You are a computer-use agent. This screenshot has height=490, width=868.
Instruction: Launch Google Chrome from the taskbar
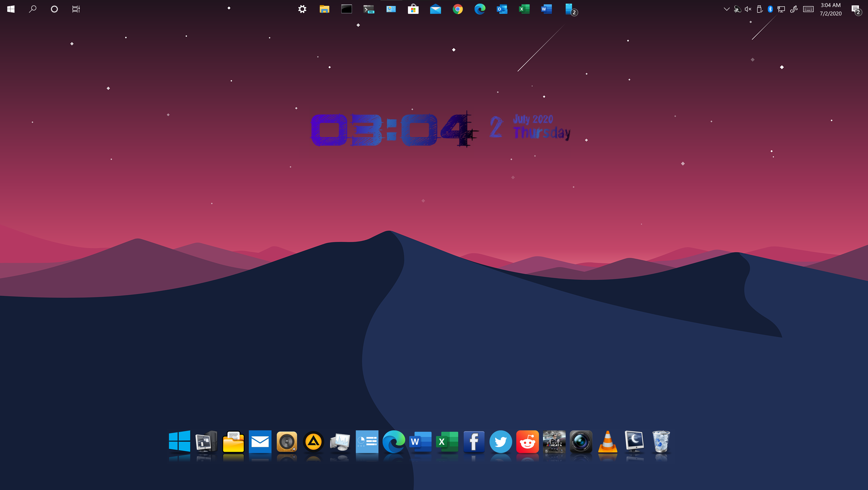458,9
